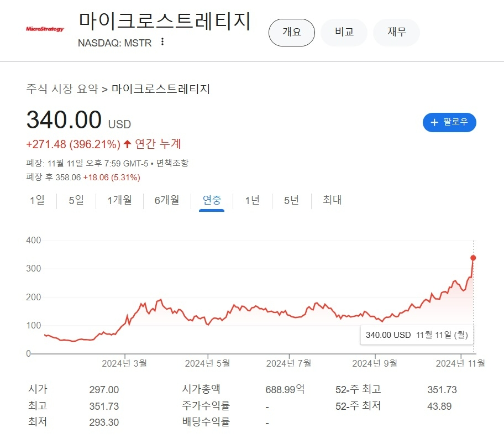This screenshot has height=438, width=504.
Task: Click the 2024년 9월 axis label
Action: (x=375, y=364)
